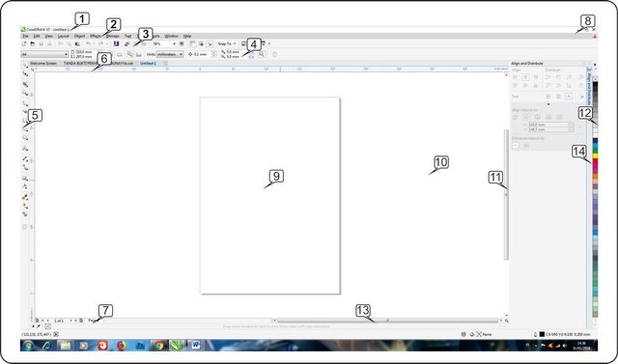The image size is (618, 364).
Task: Select the Interactive Fill tool
Action: click(25, 206)
